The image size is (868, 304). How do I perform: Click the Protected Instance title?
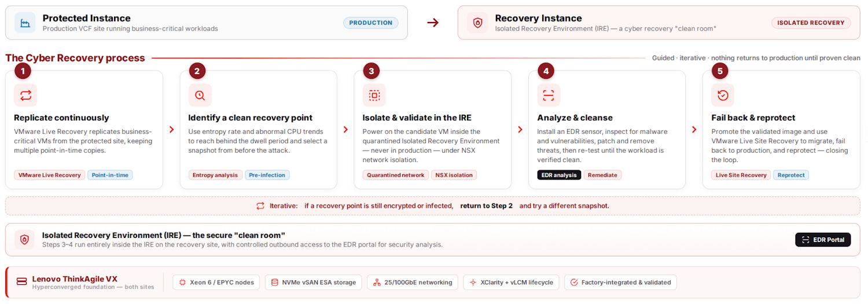[x=86, y=18]
